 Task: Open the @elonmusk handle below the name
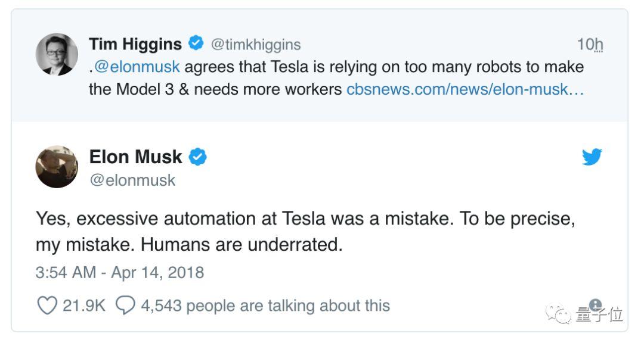[x=132, y=180]
